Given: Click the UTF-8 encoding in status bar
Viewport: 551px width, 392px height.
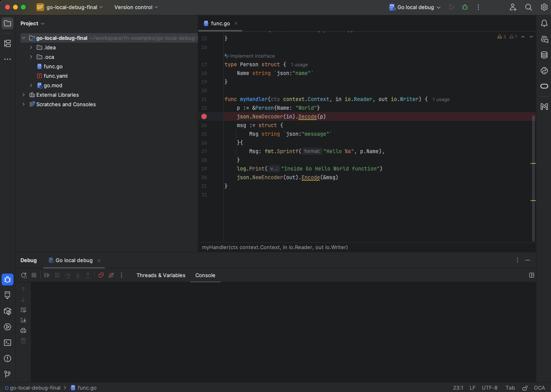Looking at the screenshot, I should pyautogui.click(x=489, y=388).
